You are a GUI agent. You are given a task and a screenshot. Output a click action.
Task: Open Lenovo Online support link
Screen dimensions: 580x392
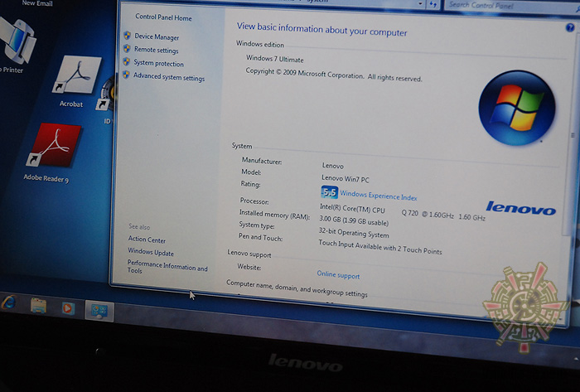pos(338,275)
